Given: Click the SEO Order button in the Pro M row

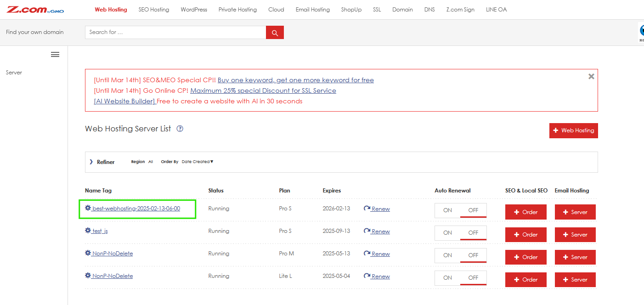Looking at the screenshot, I should click(526, 257).
